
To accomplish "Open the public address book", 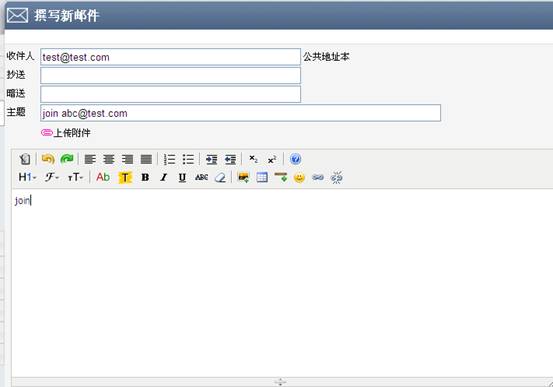I will tap(326, 57).
